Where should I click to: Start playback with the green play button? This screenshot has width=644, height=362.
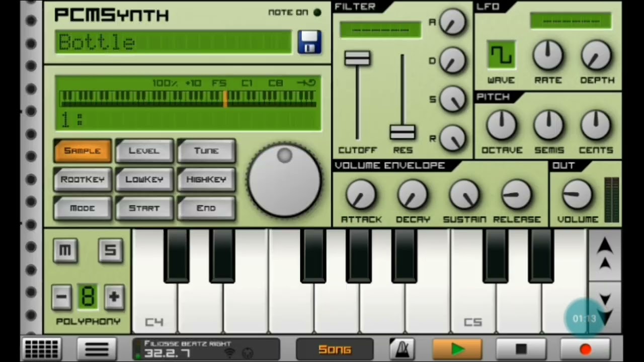tap(457, 348)
